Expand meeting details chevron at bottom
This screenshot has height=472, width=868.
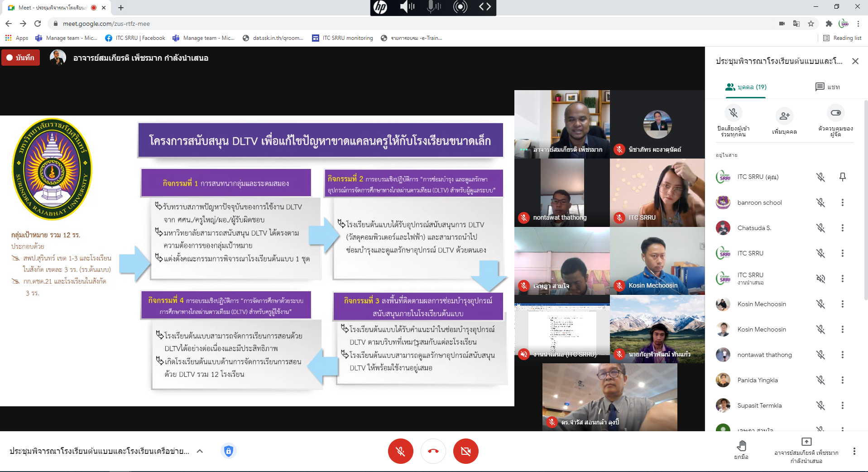tap(200, 451)
